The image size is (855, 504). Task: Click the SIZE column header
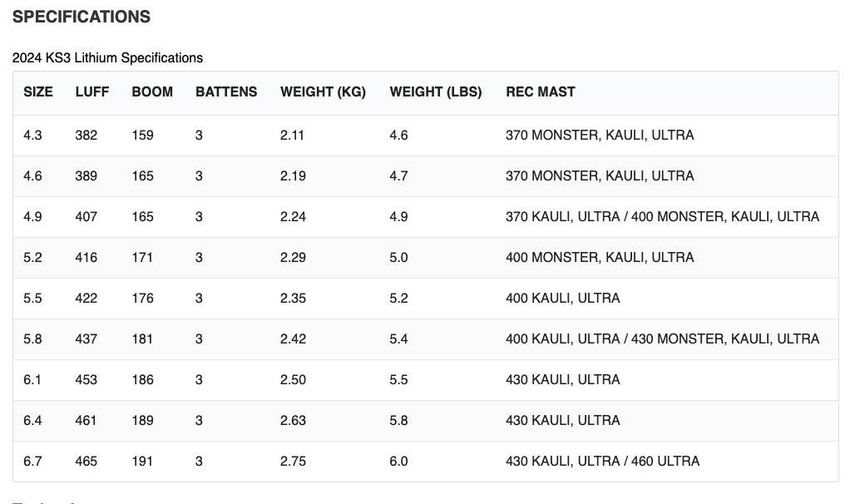(38, 91)
